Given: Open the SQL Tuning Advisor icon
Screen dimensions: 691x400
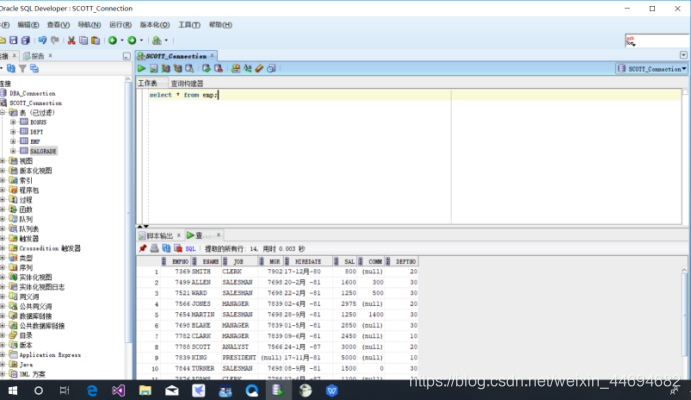Looking at the screenshot, I should point(189,68).
